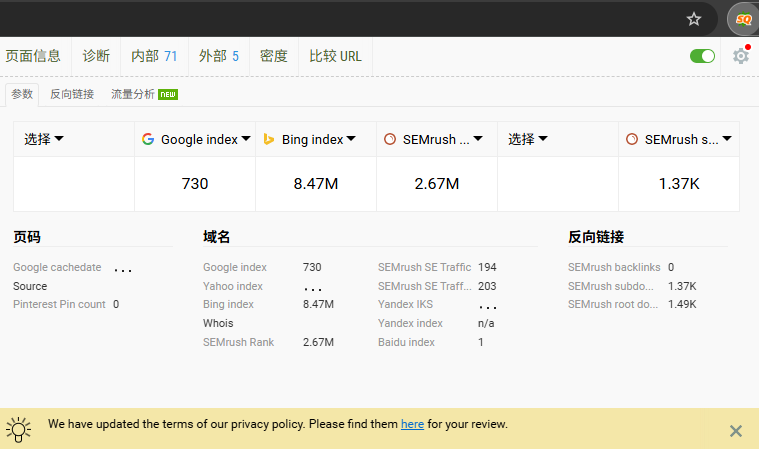Click Yandex index label
The image size is (759, 449).
click(x=410, y=323)
